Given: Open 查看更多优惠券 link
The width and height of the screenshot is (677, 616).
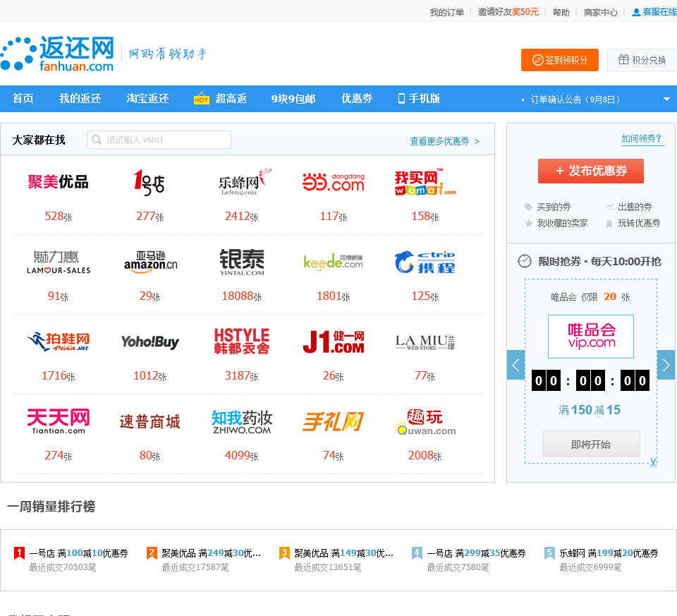Looking at the screenshot, I should [x=445, y=141].
